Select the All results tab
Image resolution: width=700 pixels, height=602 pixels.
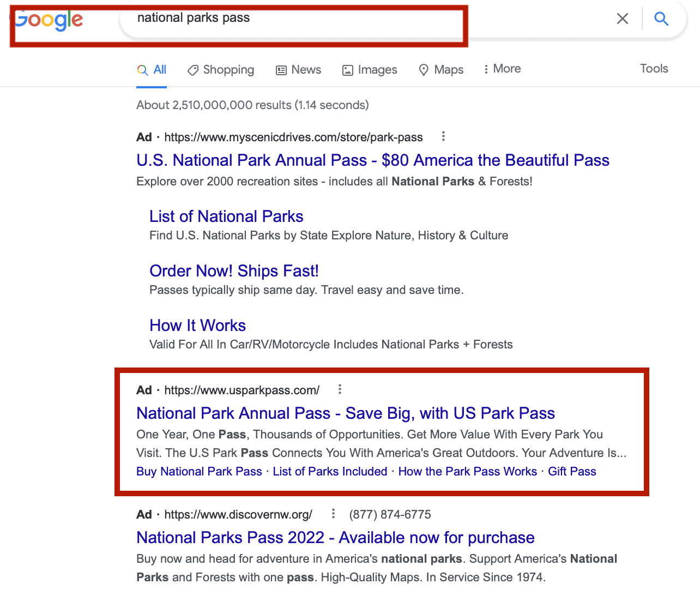click(x=152, y=70)
